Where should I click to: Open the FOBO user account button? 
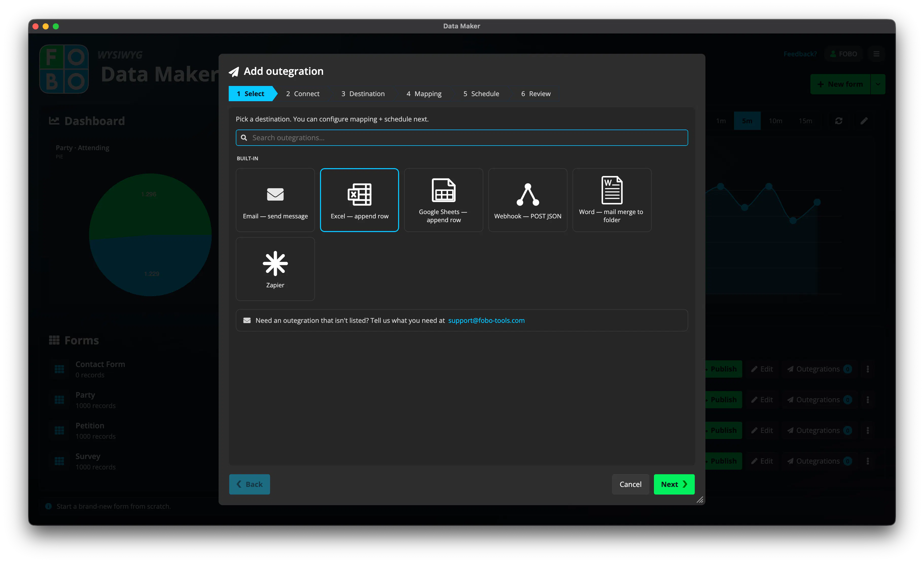tap(843, 54)
